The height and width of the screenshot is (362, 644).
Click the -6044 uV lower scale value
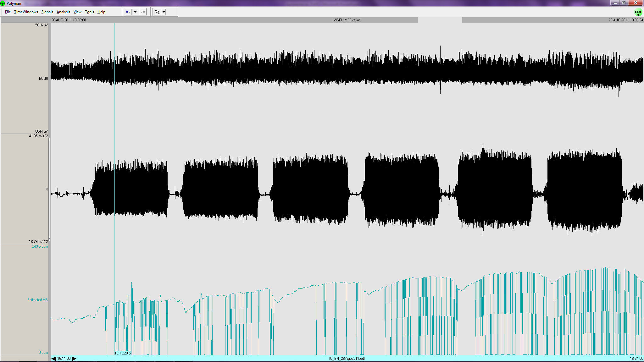click(41, 131)
